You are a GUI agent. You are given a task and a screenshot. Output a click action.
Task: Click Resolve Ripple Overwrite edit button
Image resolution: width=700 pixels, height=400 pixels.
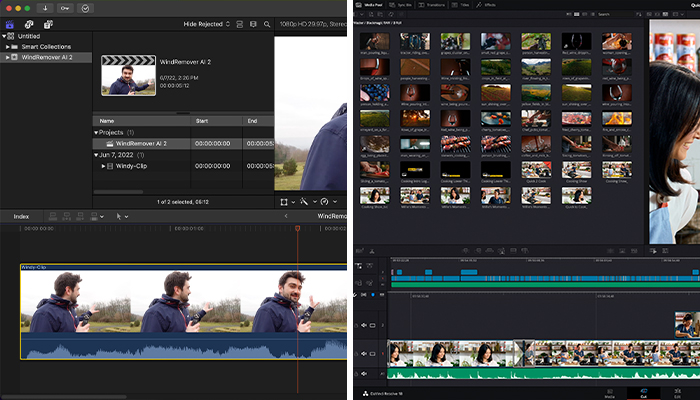(490, 251)
